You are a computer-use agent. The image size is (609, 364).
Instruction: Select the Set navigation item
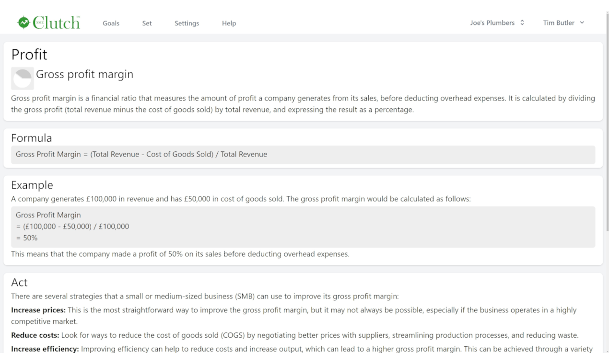[147, 23]
